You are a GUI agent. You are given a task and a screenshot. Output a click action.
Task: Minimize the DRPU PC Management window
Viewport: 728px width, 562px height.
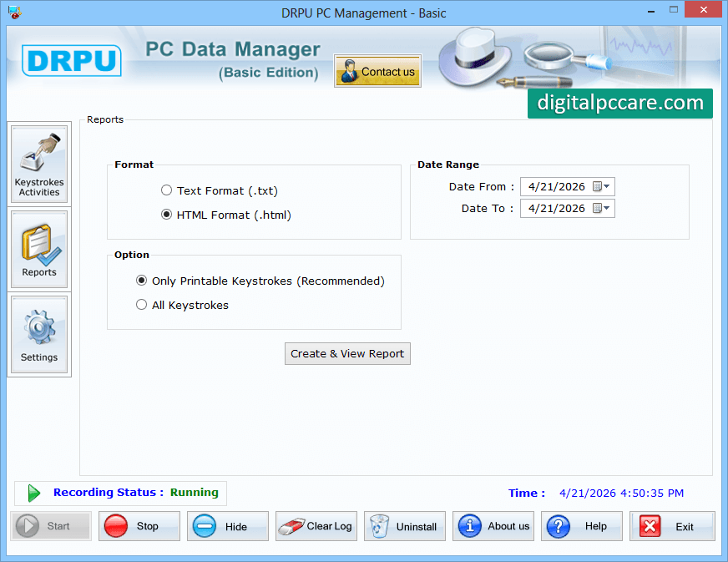click(x=651, y=11)
